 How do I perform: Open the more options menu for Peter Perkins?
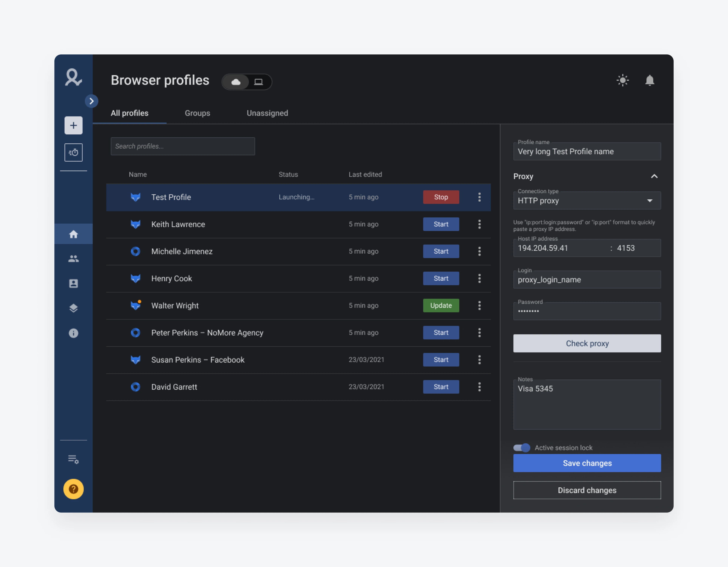tap(479, 332)
